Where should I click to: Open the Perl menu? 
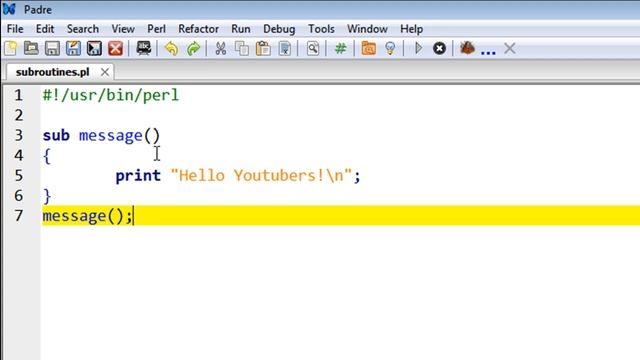coord(156,29)
